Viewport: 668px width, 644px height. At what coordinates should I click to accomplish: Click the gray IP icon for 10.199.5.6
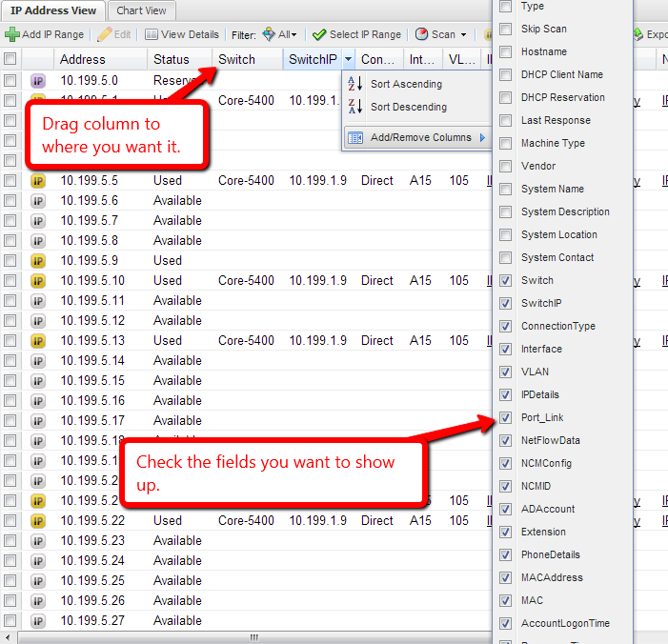[x=38, y=201]
